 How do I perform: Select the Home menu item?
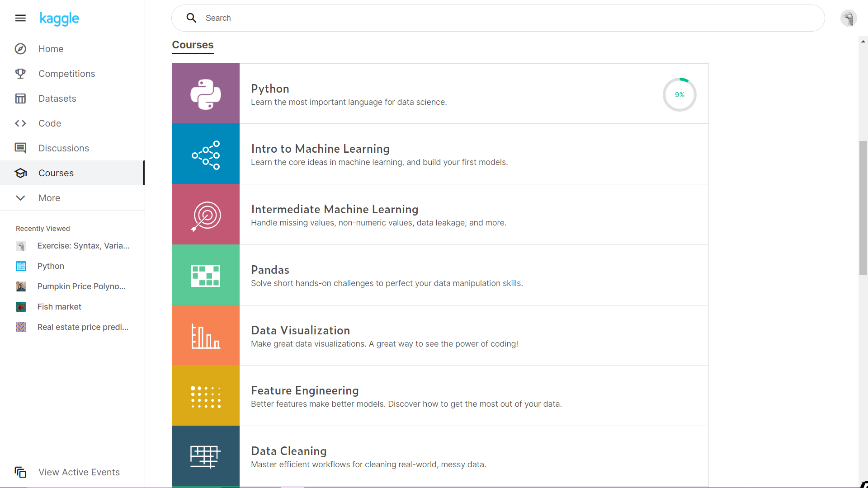pos(51,49)
